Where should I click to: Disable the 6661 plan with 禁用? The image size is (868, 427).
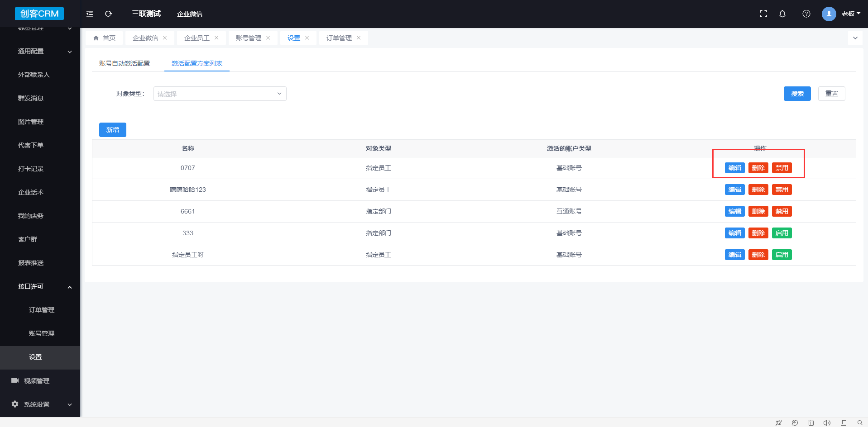point(782,211)
